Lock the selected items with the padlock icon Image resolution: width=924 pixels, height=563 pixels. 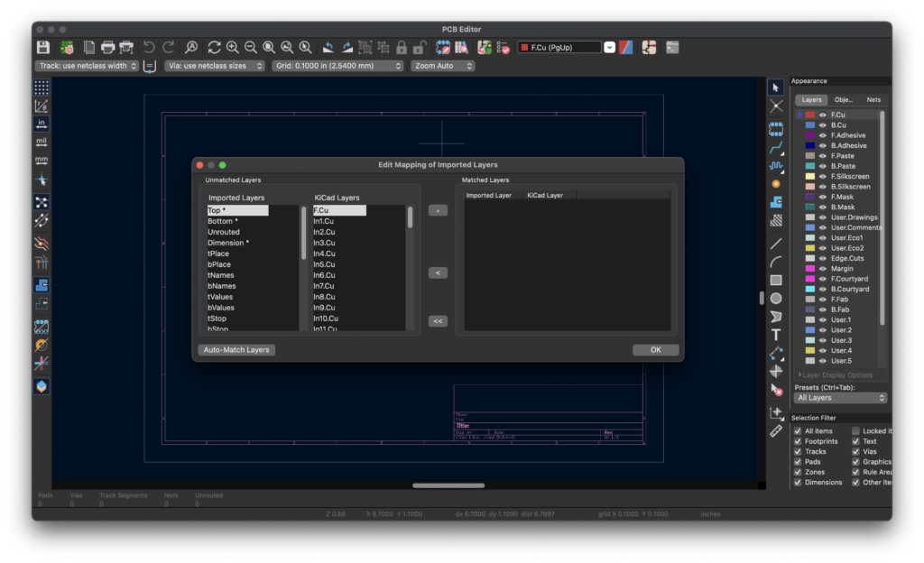coord(402,47)
